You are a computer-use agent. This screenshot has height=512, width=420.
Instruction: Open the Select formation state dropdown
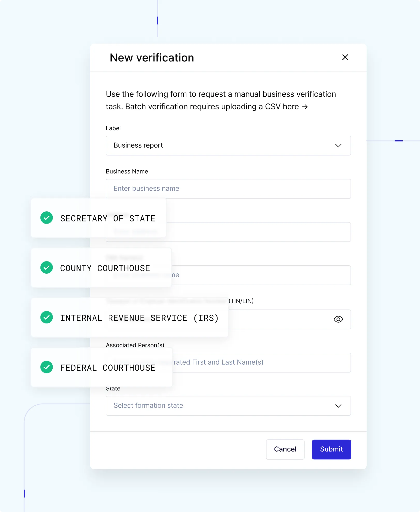[228, 406]
